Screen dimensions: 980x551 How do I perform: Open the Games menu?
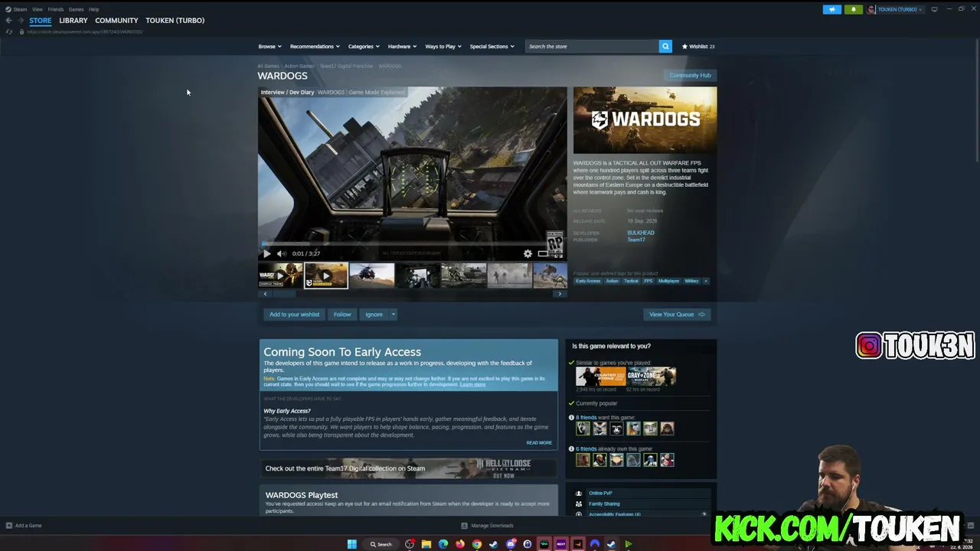(76, 9)
